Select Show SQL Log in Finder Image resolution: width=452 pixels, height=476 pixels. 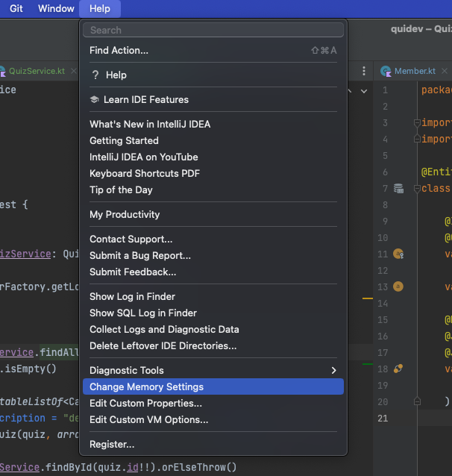point(213,313)
